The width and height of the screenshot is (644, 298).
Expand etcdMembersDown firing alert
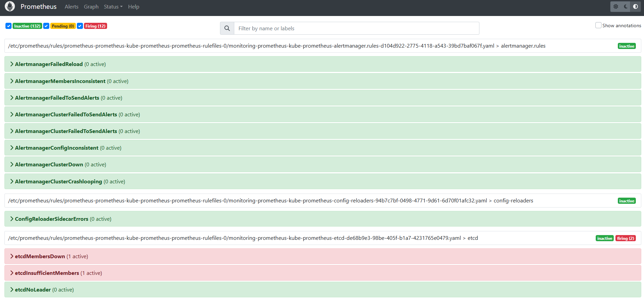(x=323, y=256)
